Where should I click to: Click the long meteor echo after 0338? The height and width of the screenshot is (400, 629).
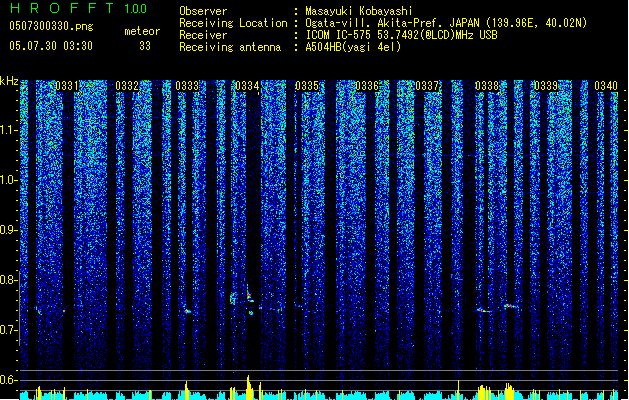(509, 306)
